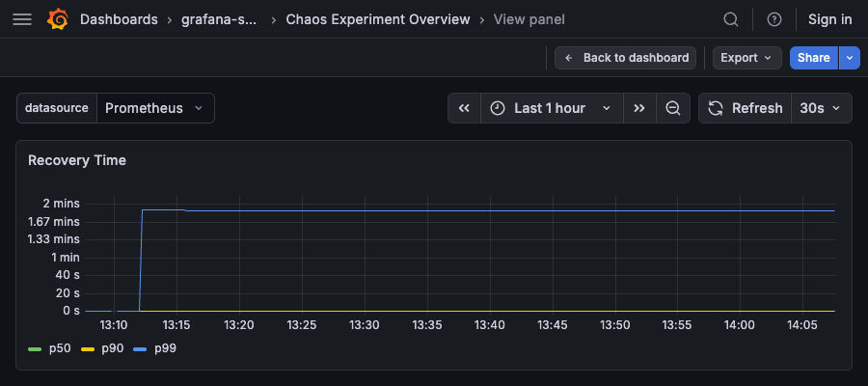Viewport: 868px width, 386px height.
Task: Expand the Share options arrow
Action: (x=850, y=58)
